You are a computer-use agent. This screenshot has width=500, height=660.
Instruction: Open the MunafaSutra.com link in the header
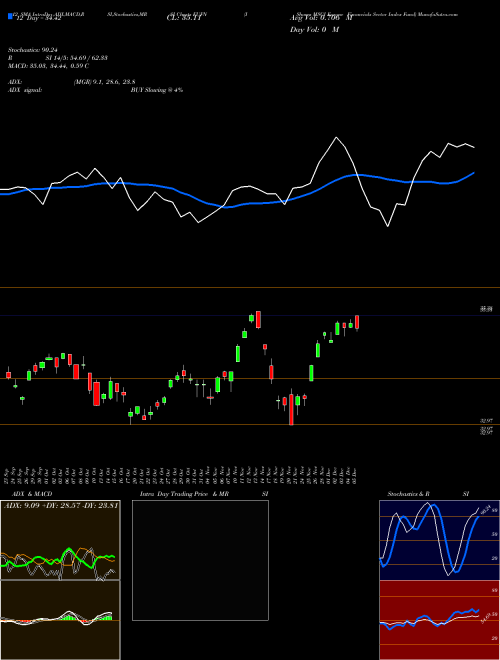(x=440, y=14)
